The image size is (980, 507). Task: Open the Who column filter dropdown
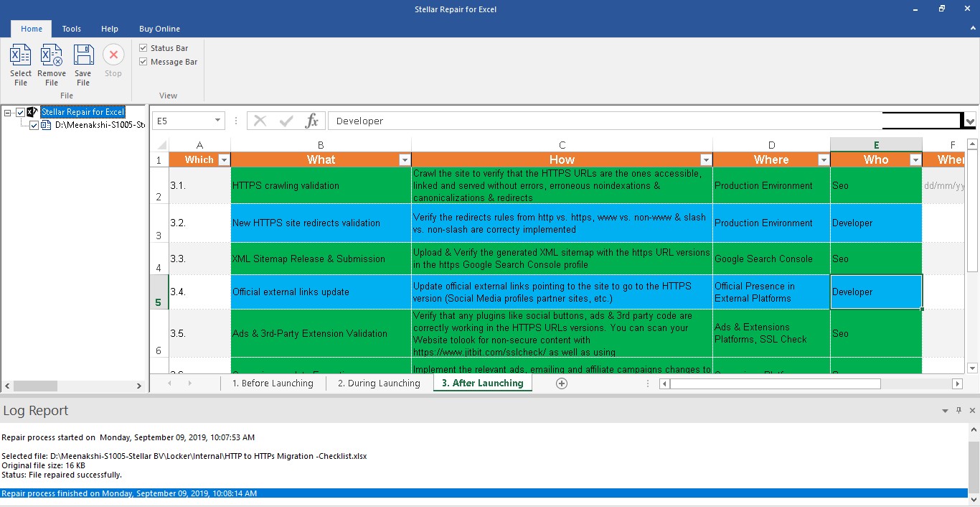915,160
